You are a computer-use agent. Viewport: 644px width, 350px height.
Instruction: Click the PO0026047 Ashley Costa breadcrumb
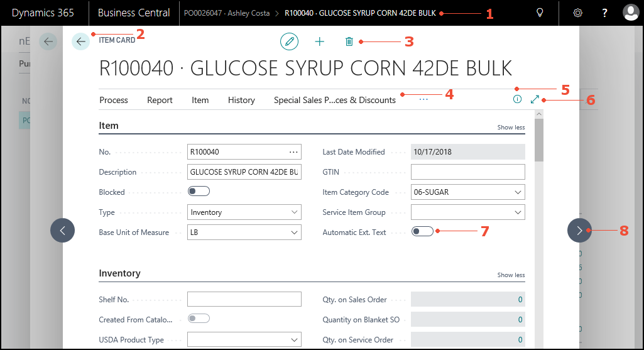pyautogui.click(x=227, y=13)
